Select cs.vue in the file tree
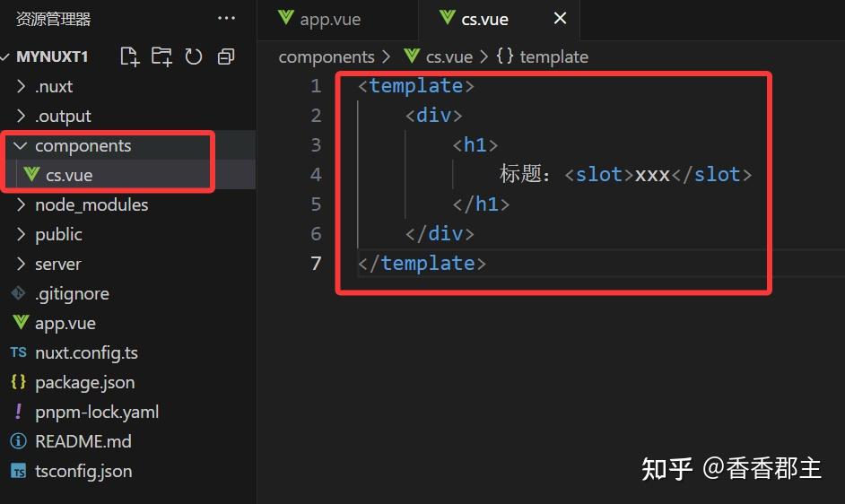 127,175
